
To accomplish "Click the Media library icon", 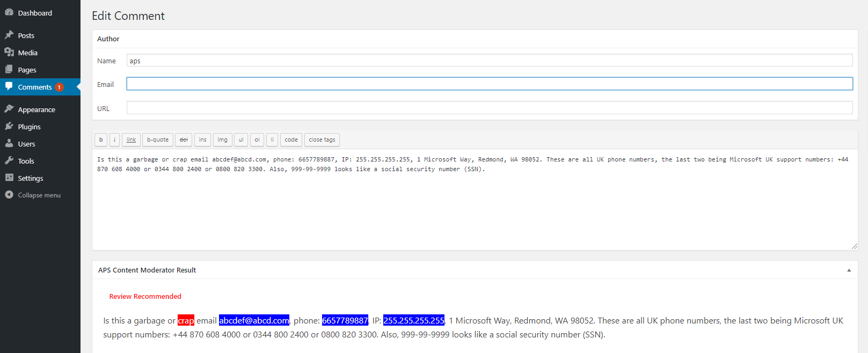I will tap(9, 52).
